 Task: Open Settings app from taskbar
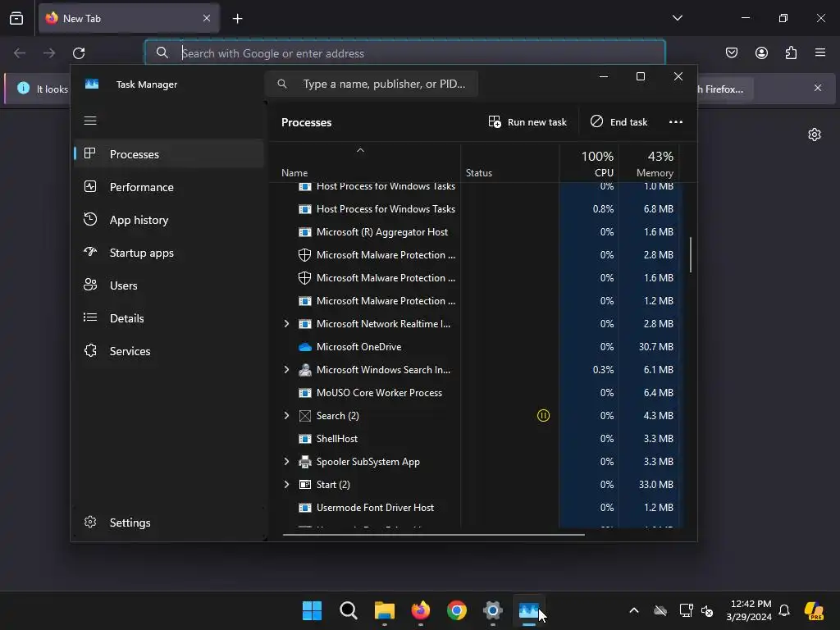[492, 610]
